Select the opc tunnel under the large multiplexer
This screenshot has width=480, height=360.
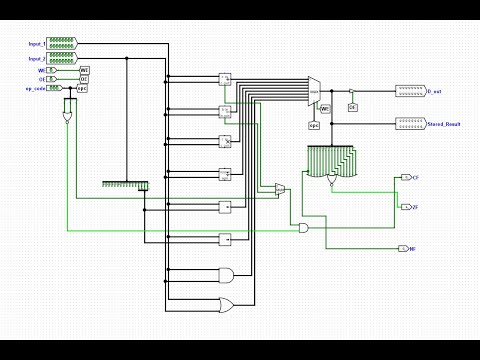[x=314, y=125]
